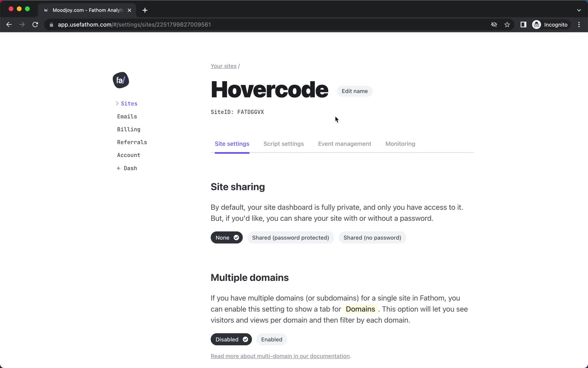This screenshot has width=588, height=368.
Task: Switch to the Script settings tab
Action: coord(283,144)
